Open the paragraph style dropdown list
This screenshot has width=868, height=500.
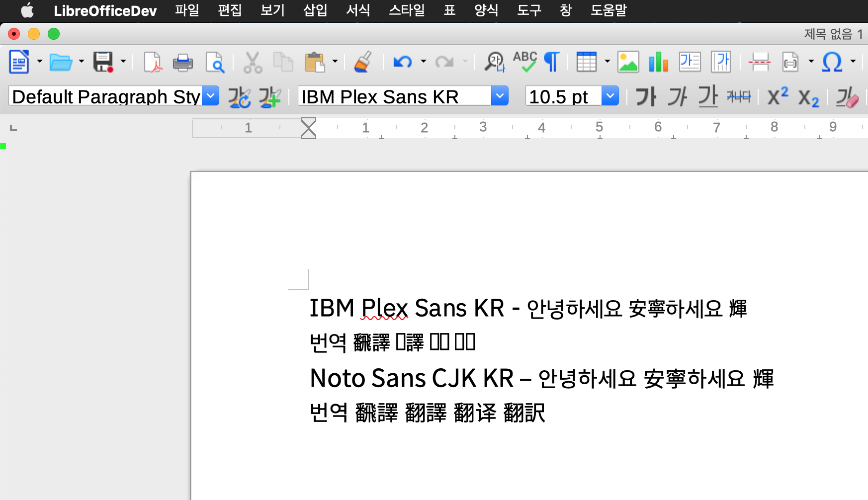[x=211, y=96]
